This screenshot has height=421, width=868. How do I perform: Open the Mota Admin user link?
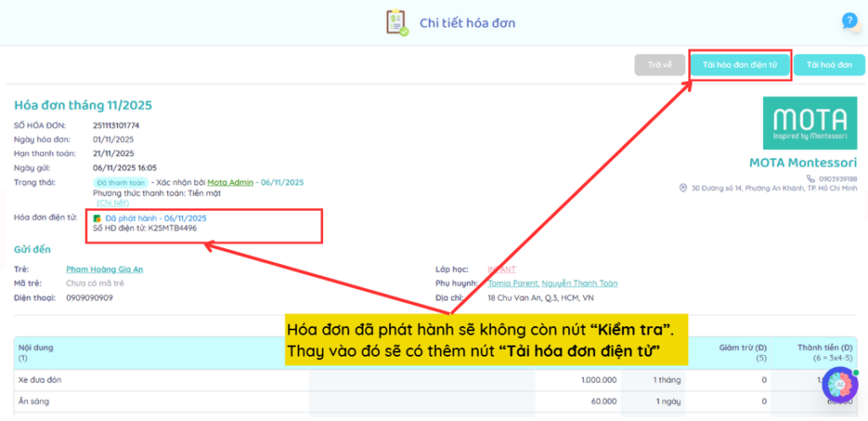point(230,182)
